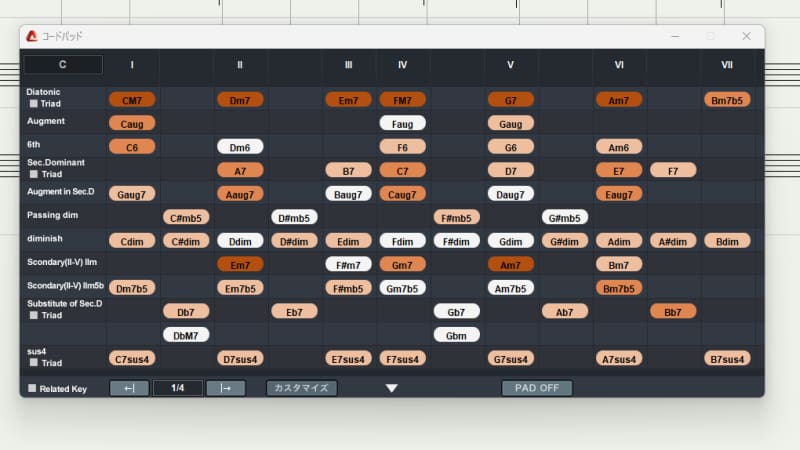Viewport: 800px width, 450px height.
Task: Select the Am6 pad
Action: pos(618,147)
